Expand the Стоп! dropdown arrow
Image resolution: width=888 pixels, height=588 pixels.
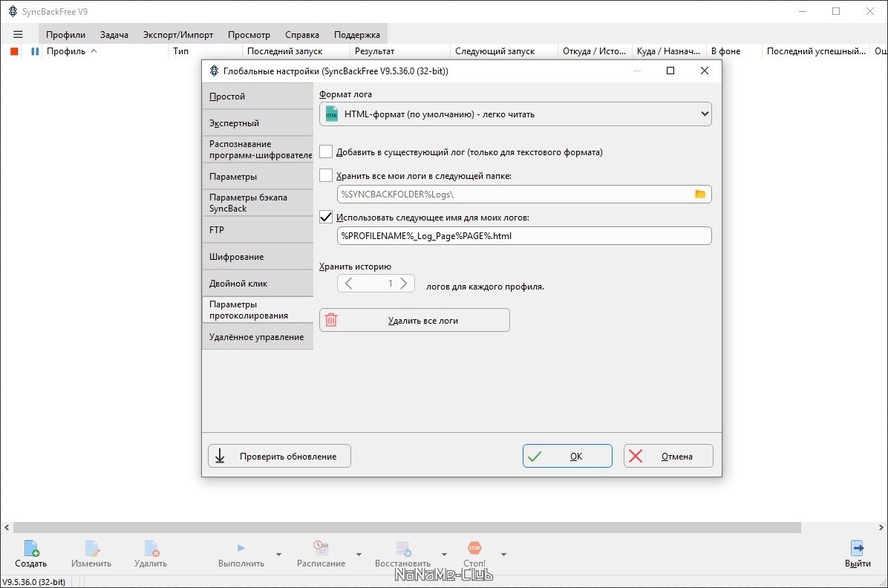click(503, 555)
